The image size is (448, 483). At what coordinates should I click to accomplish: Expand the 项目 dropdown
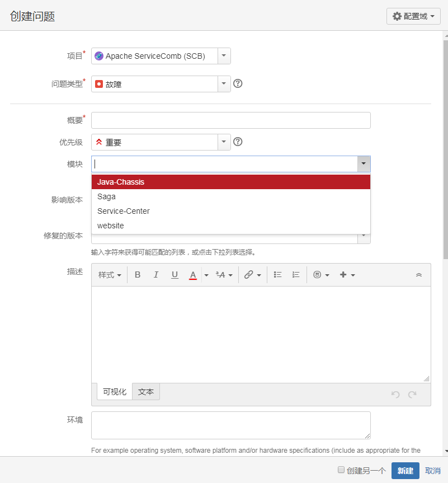(x=224, y=56)
